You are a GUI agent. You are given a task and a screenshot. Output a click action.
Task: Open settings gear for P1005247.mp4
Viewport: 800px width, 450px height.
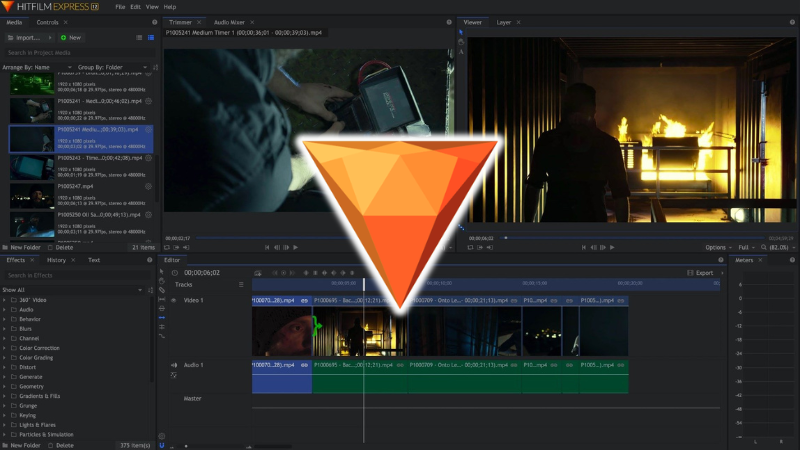click(148, 187)
